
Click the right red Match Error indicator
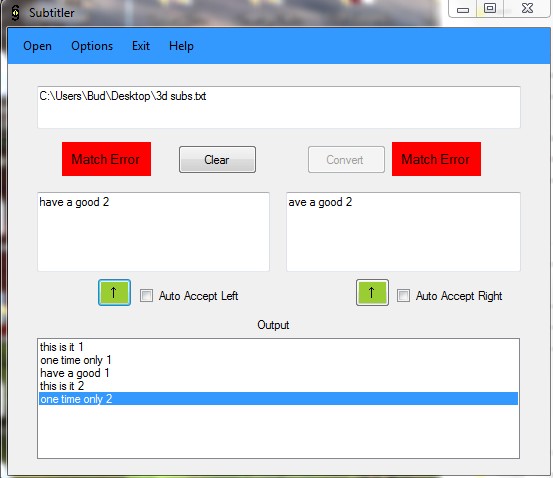[436, 159]
